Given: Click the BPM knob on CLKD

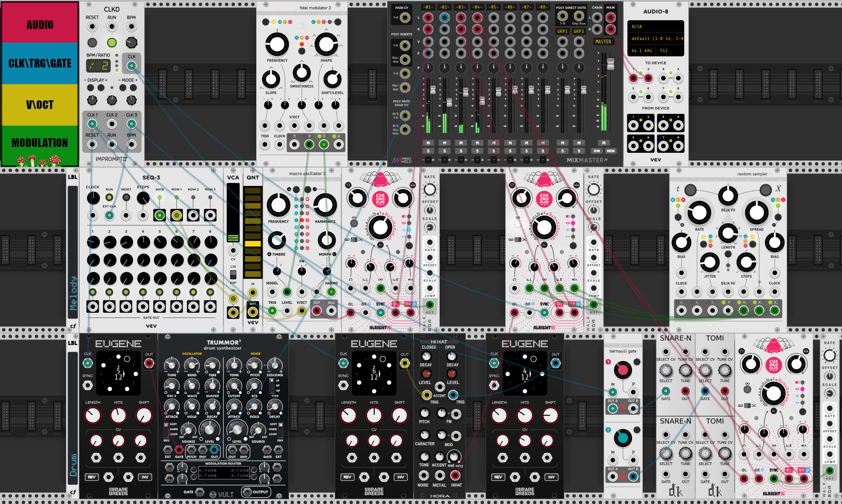Looking at the screenshot, I should click(x=131, y=43).
